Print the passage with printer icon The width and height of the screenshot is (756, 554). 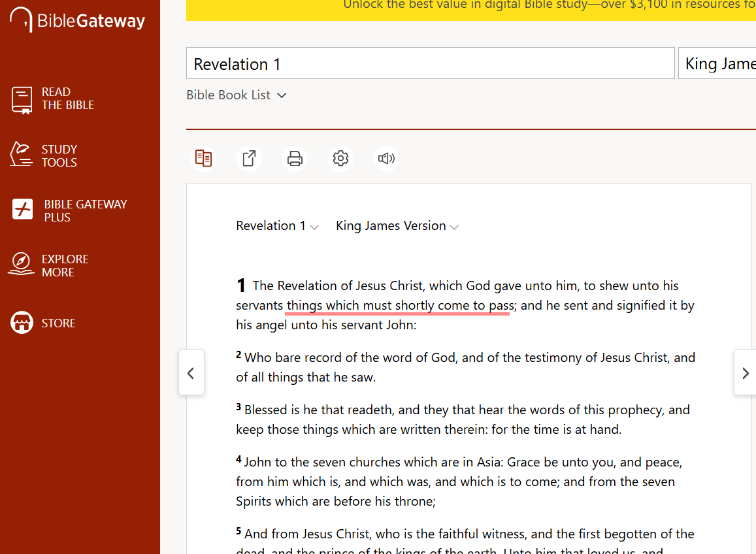(295, 158)
